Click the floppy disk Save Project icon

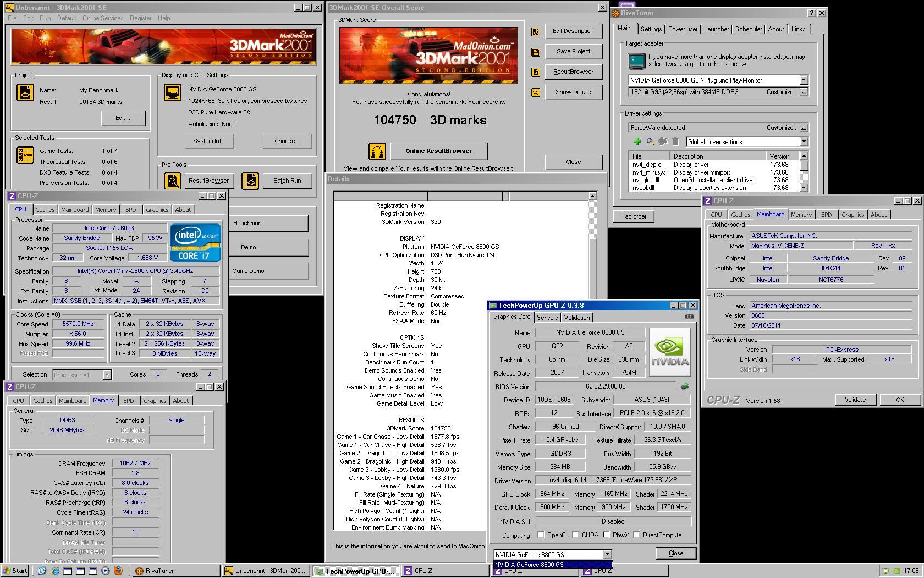[x=535, y=52]
